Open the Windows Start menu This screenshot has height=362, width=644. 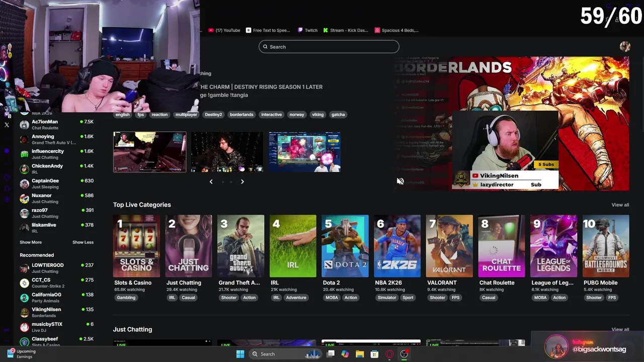tap(240, 354)
